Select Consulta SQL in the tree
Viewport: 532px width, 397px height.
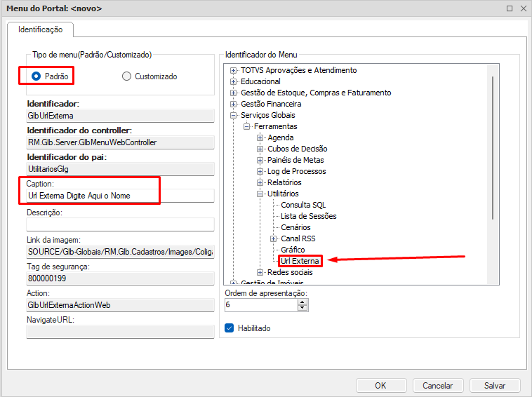tap(303, 205)
